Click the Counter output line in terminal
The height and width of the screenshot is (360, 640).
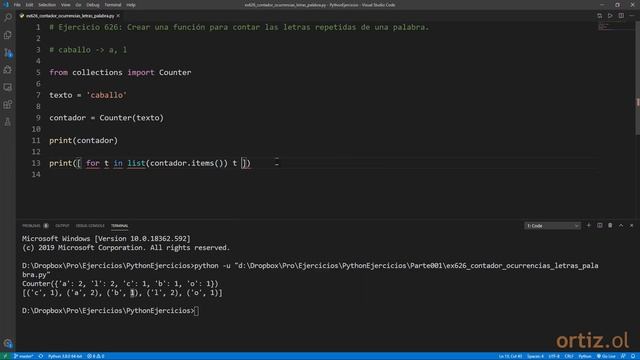(x=120, y=283)
